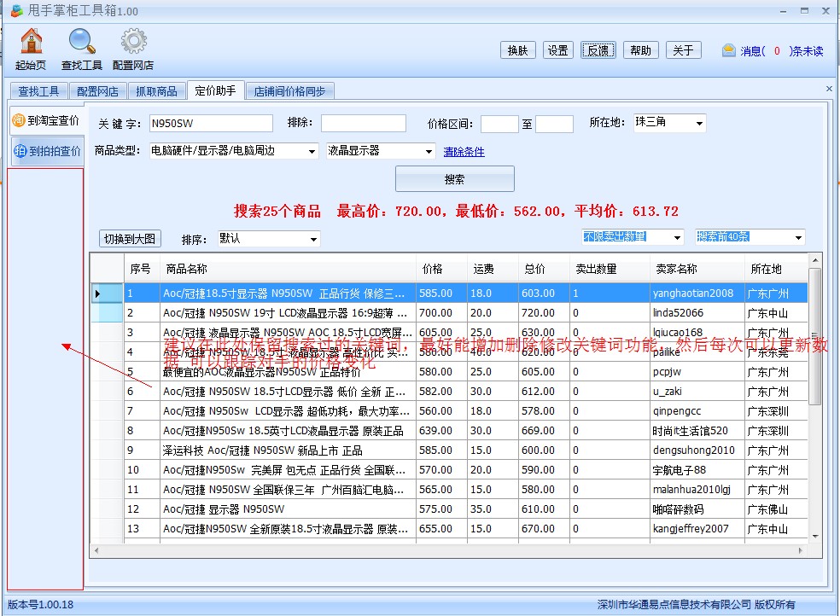840x616 pixels.
Task: Click the 关键字 input field
Action: [x=211, y=123]
